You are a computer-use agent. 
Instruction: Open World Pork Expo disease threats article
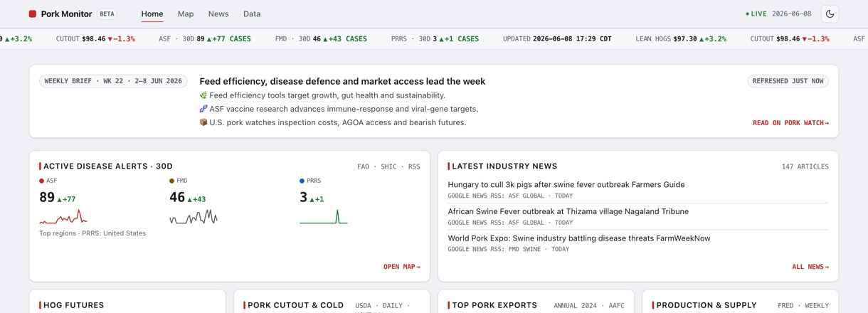point(579,238)
